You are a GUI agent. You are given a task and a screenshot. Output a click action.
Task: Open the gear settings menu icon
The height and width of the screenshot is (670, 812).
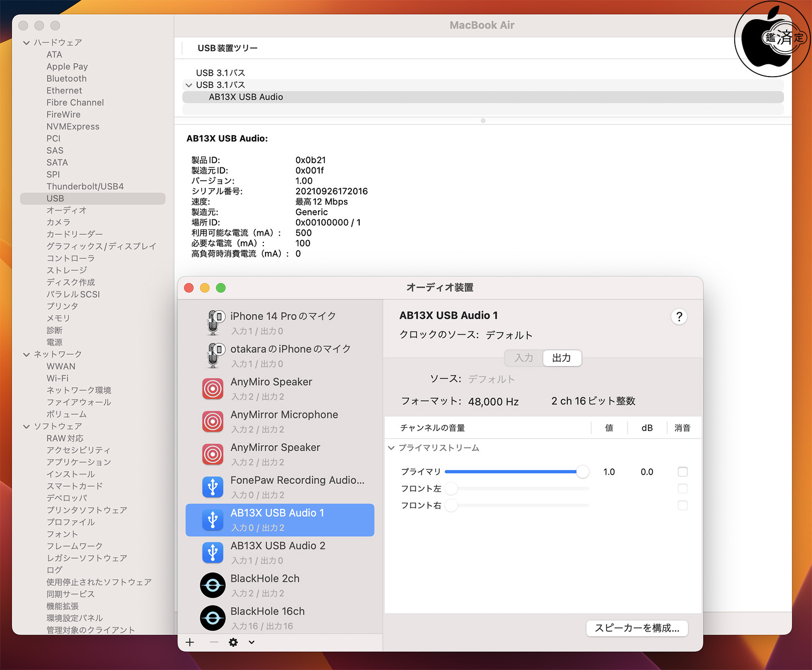233,642
